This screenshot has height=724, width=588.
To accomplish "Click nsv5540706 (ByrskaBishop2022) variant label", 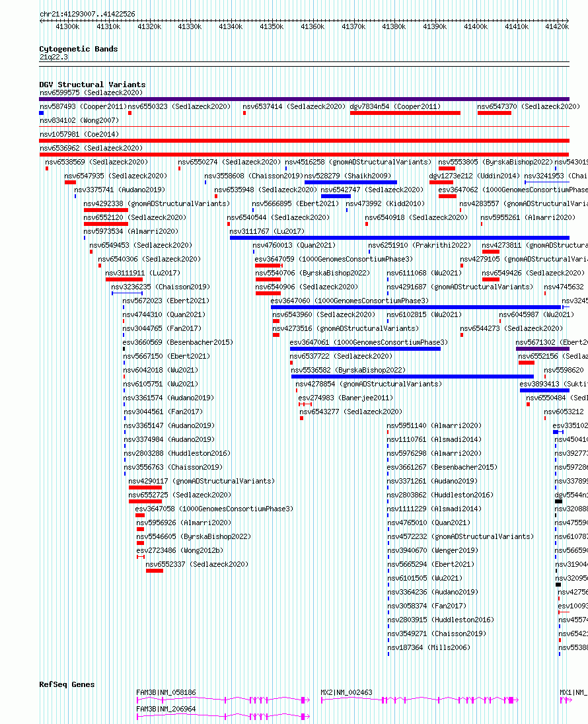I will click(x=312, y=273).
